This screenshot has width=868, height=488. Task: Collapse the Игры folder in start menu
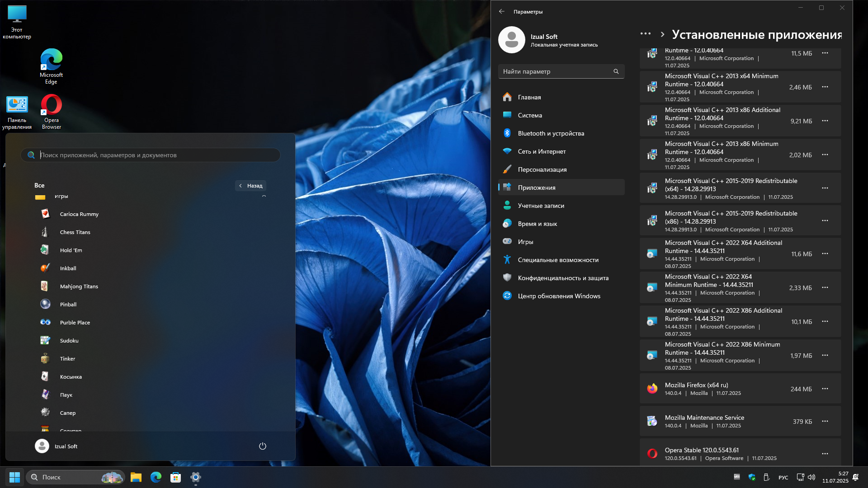[264, 196]
